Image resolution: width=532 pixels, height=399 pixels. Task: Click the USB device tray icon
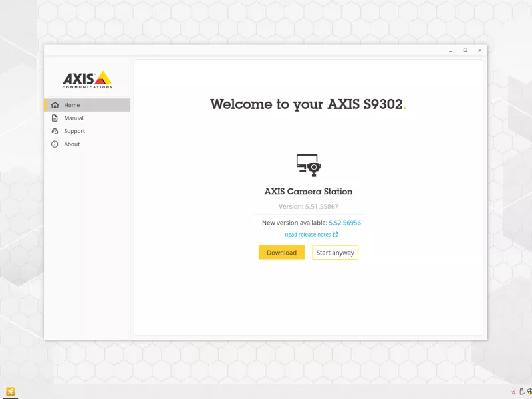point(522,392)
